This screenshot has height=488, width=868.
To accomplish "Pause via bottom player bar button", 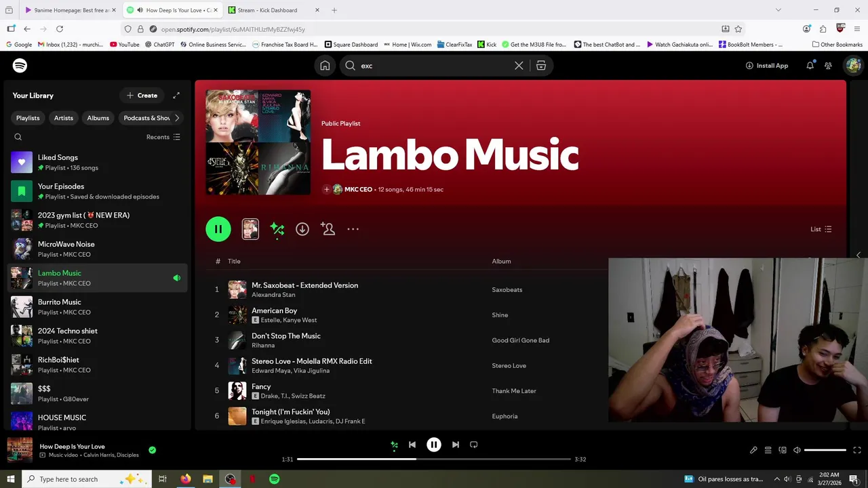I will (x=434, y=445).
